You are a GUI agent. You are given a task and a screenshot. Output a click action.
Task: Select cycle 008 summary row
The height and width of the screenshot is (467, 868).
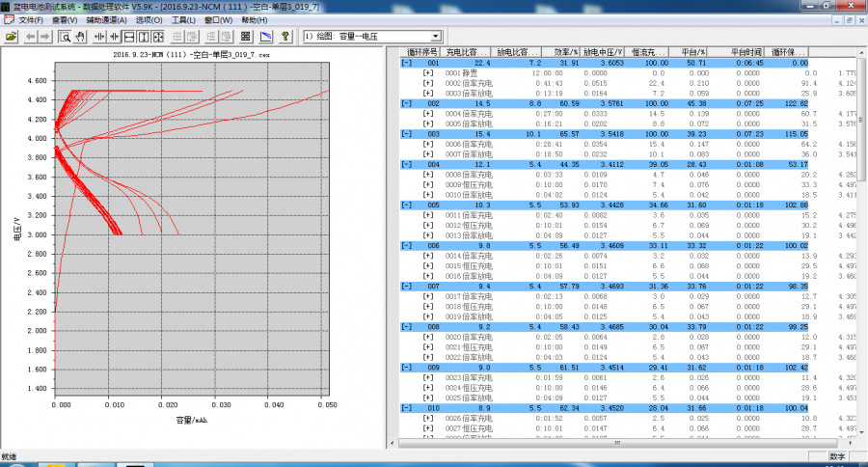(x=605, y=327)
